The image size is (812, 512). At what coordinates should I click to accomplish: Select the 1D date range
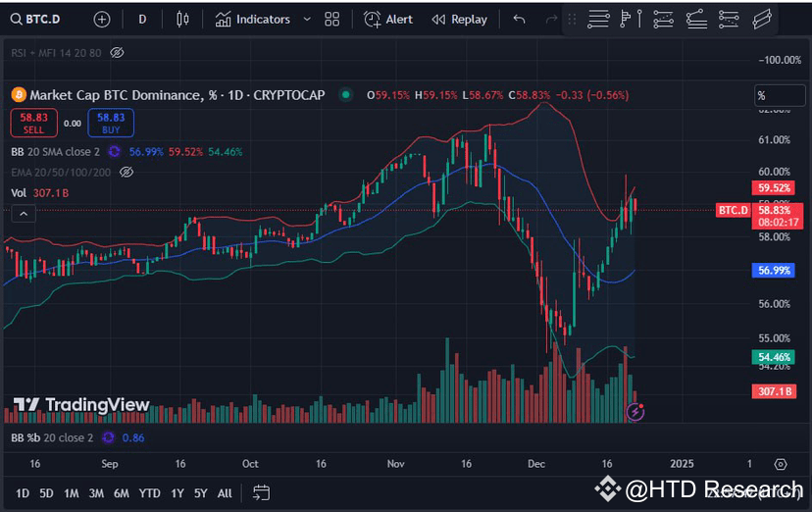23,493
